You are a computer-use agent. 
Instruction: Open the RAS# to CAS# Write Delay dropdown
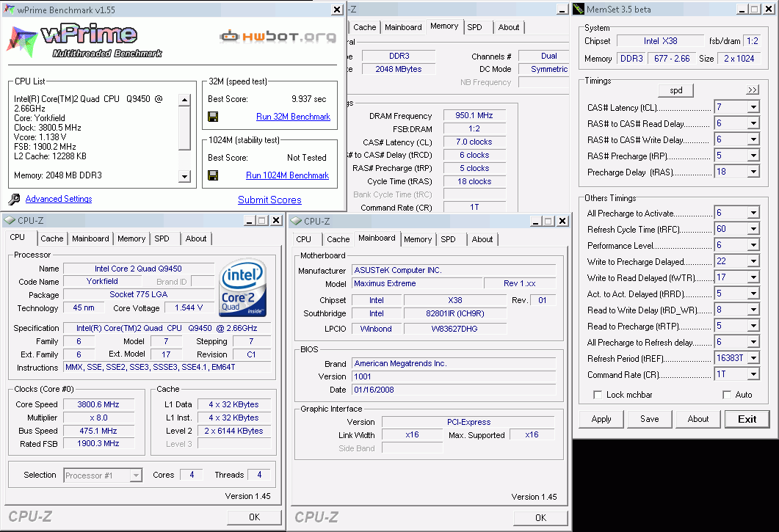753,139
